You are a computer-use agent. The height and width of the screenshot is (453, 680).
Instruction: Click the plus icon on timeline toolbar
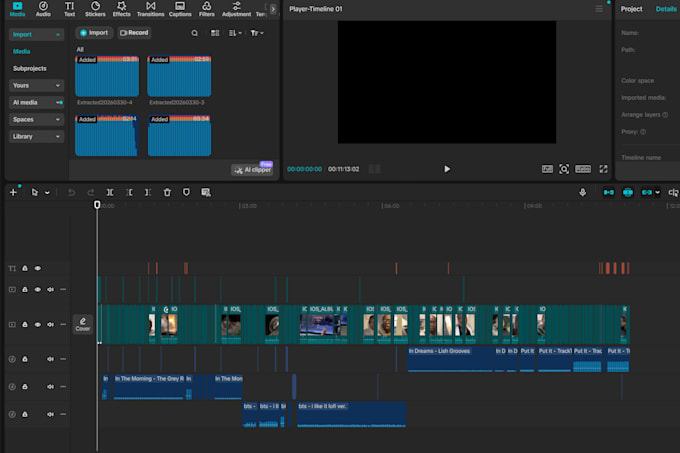[13, 192]
